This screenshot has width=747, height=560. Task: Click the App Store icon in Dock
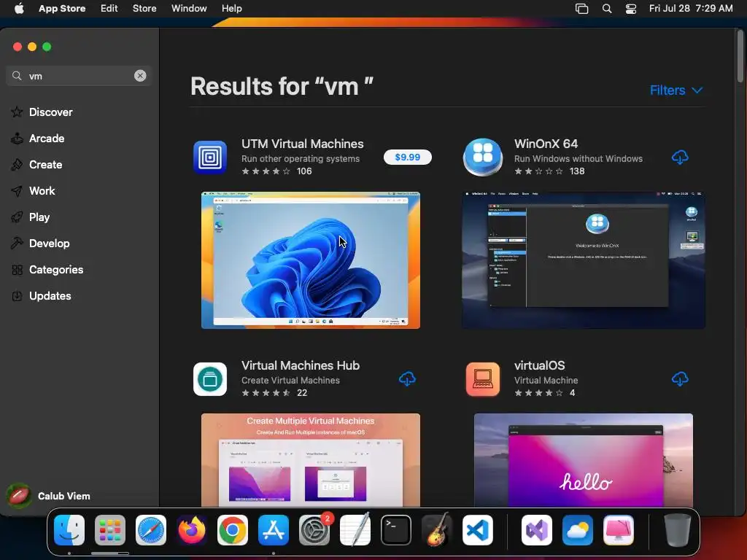274,530
